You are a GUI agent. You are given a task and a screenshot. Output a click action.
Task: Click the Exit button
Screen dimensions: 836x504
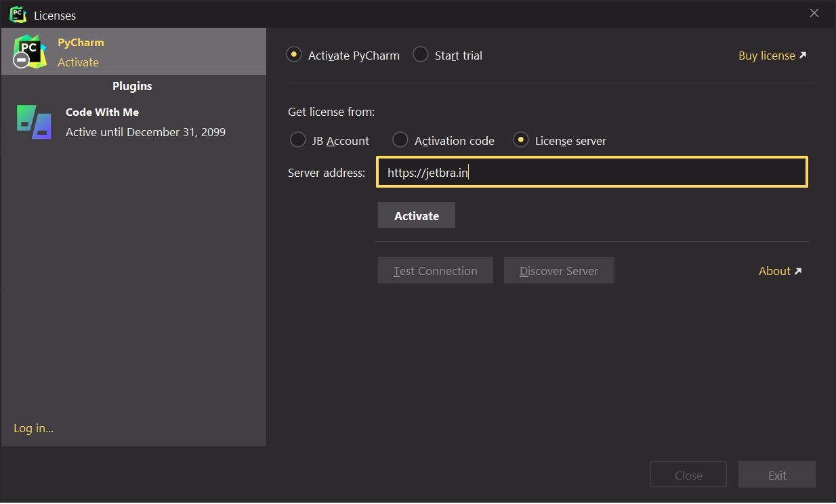click(777, 475)
